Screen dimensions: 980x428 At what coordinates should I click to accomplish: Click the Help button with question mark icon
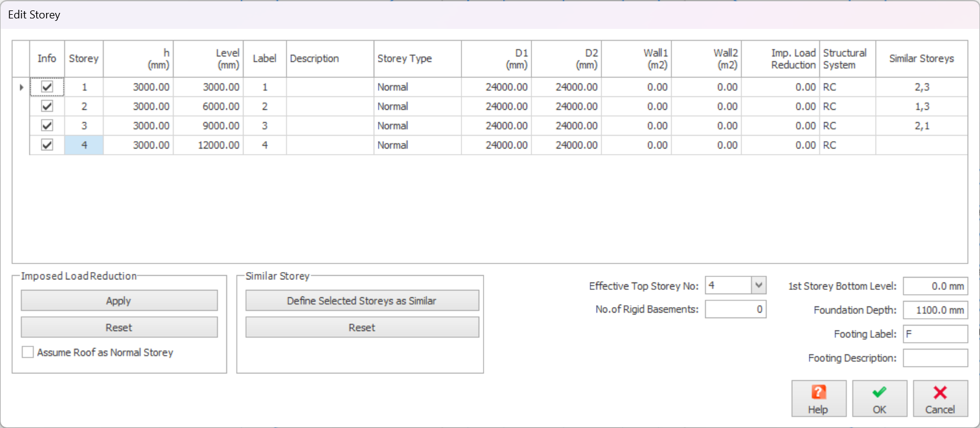818,399
